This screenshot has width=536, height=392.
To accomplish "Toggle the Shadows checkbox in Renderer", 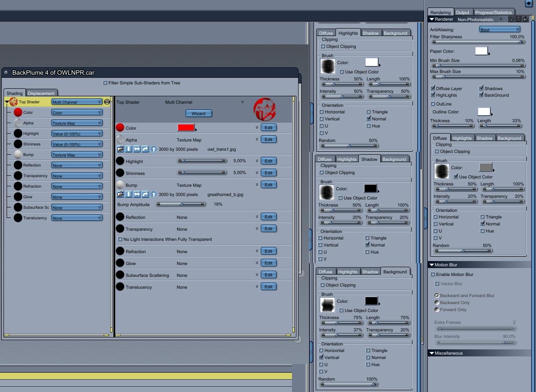I will pos(481,88).
